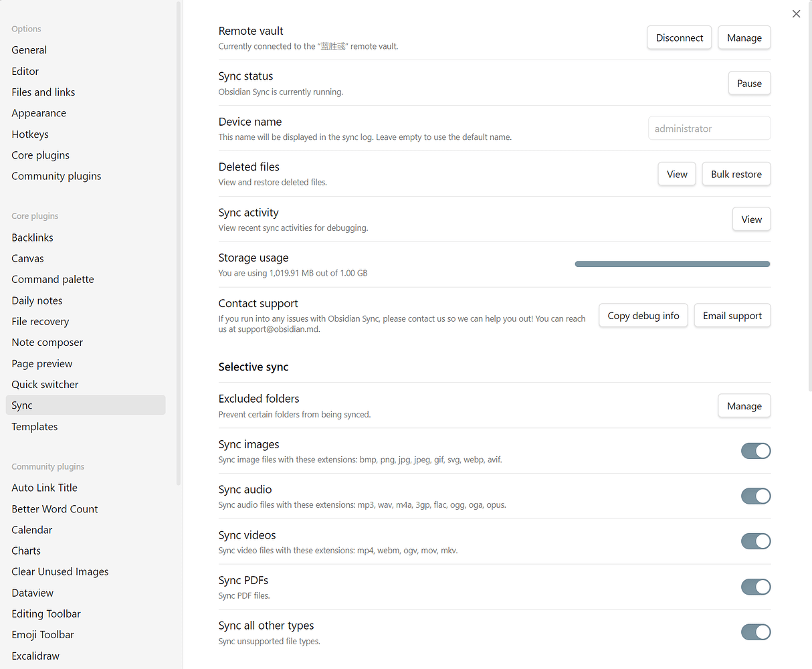Toggle off Sync videos
This screenshot has width=812, height=669.
[x=755, y=541]
